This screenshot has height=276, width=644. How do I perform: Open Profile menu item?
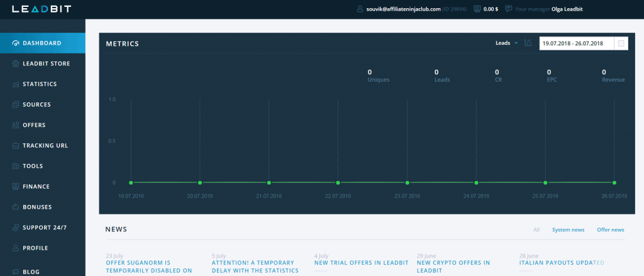[43, 248]
